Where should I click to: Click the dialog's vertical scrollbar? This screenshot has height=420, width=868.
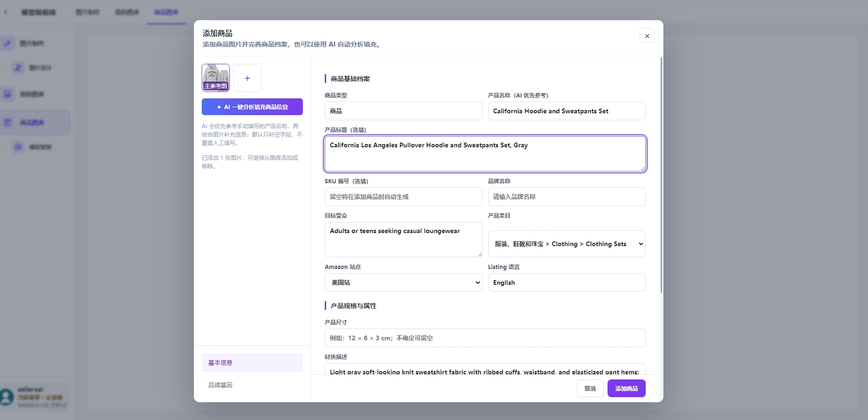(x=661, y=175)
